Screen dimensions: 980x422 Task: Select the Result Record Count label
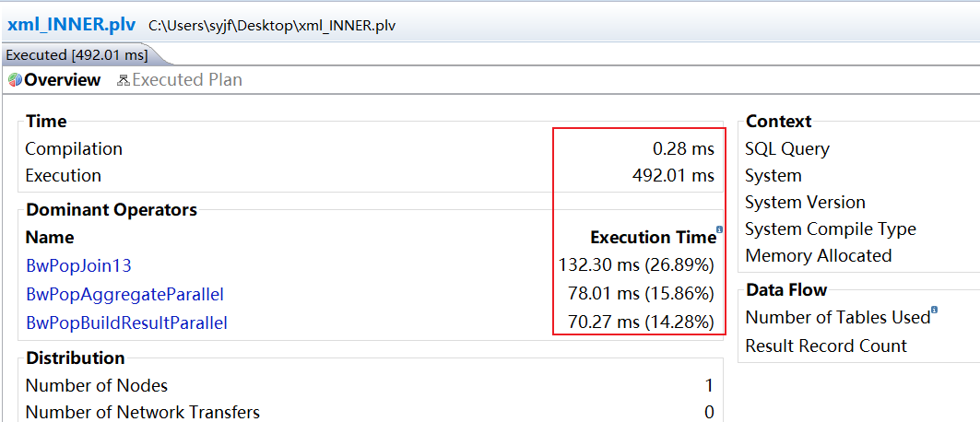[x=826, y=346]
